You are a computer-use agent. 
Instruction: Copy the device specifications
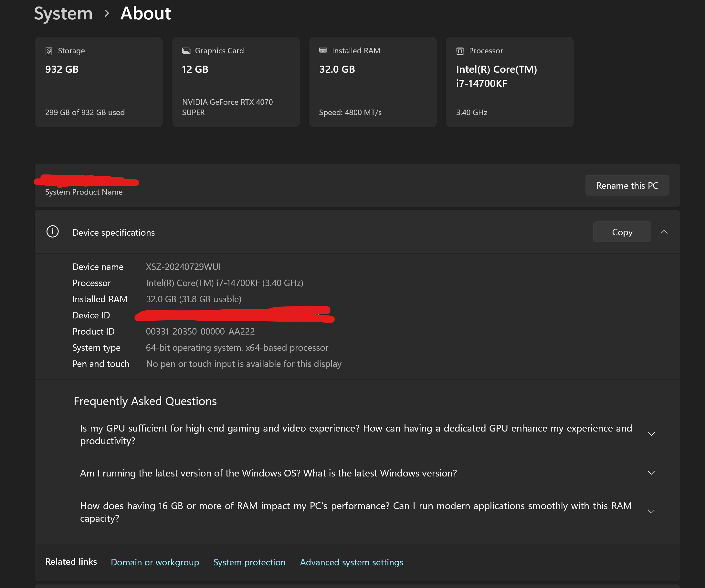[622, 232]
